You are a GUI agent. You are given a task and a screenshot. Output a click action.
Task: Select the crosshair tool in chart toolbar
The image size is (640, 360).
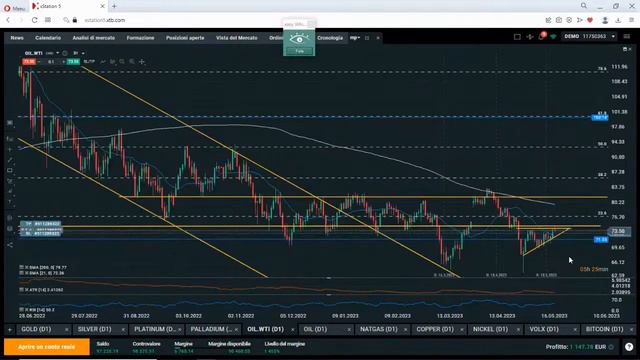point(142,62)
